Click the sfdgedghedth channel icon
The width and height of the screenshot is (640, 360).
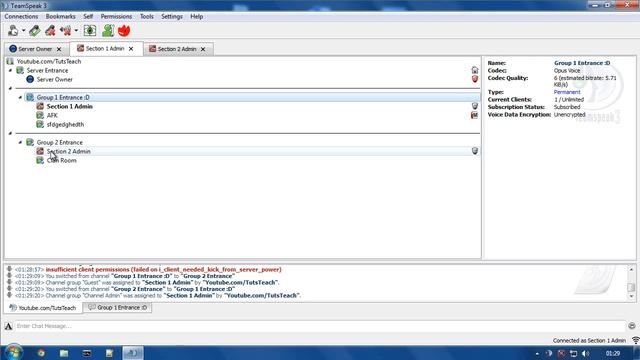coord(40,124)
